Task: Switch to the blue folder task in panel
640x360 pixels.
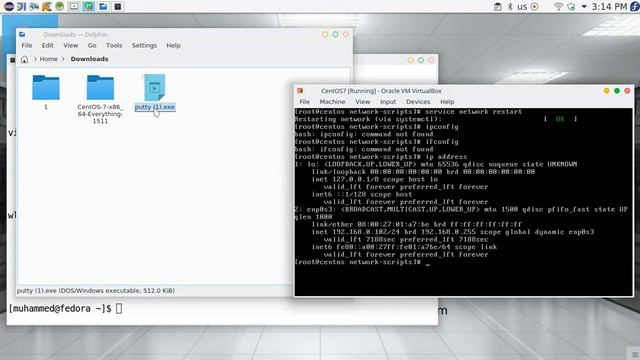Action: point(103,6)
